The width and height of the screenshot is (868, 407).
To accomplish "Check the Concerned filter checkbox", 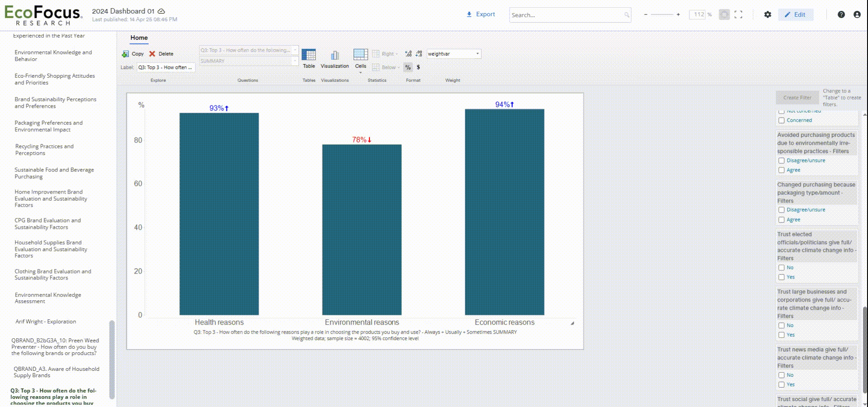I will [782, 120].
